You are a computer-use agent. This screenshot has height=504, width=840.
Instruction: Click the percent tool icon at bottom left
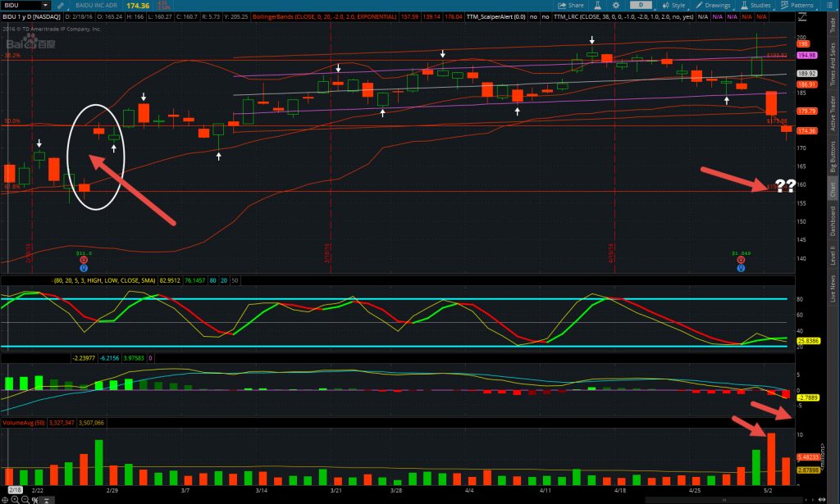tap(34, 500)
